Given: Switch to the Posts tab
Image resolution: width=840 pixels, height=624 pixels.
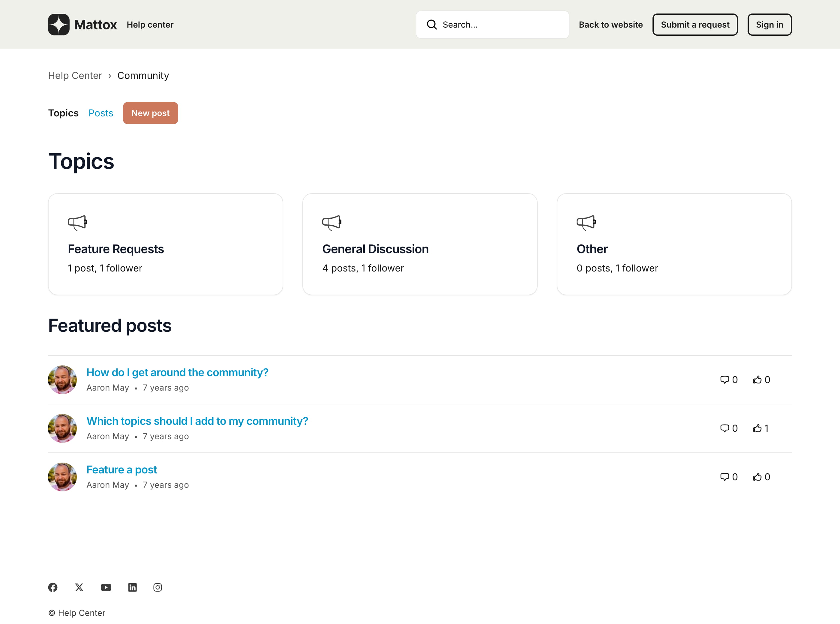Looking at the screenshot, I should point(100,113).
